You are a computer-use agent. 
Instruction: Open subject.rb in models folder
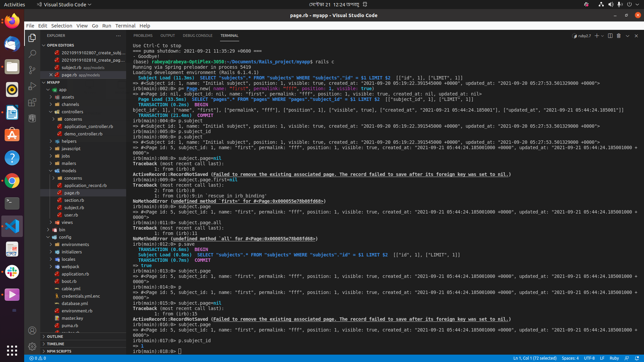coord(74,207)
